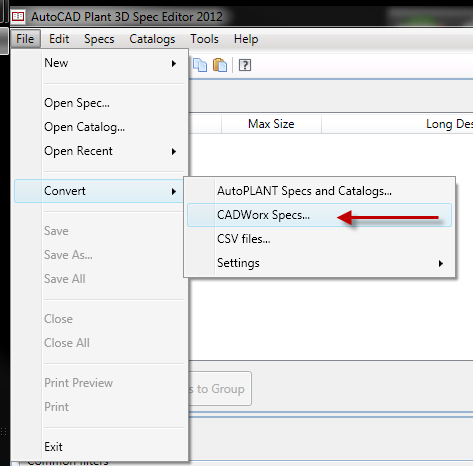This screenshot has height=466, width=473.
Task: Choose Open Spec... from File menu
Action: pos(100,103)
